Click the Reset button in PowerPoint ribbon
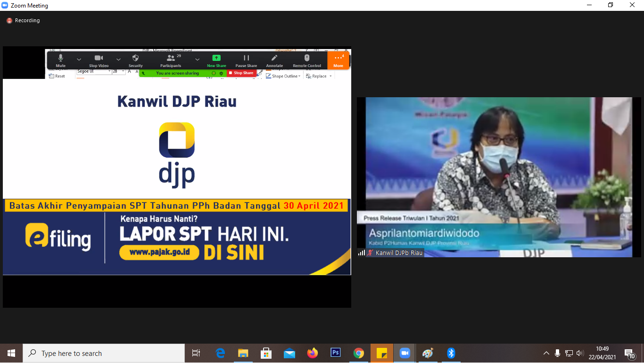This screenshot has width=644, height=363. point(57,76)
